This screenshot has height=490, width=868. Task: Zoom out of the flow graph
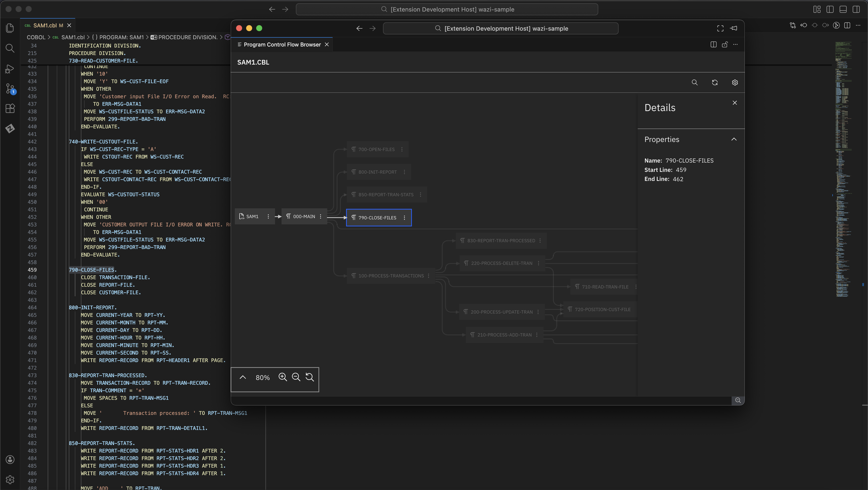296,377
